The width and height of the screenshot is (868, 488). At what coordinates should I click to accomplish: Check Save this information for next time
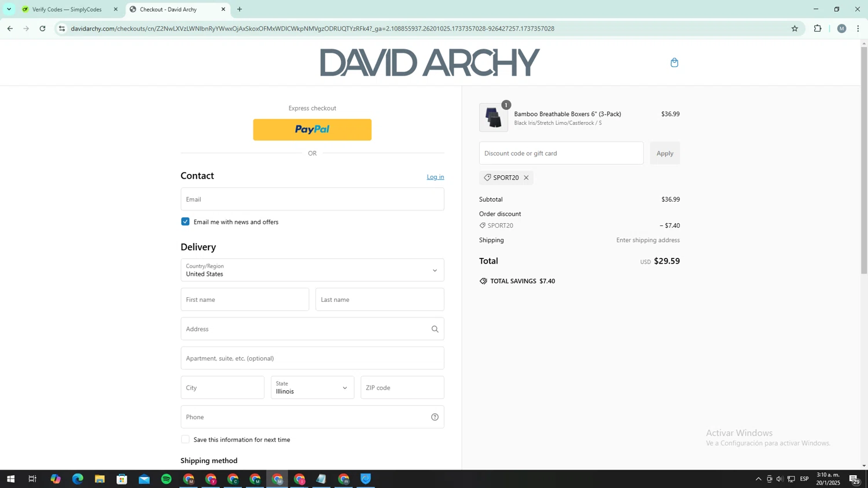[x=185, y=439]
